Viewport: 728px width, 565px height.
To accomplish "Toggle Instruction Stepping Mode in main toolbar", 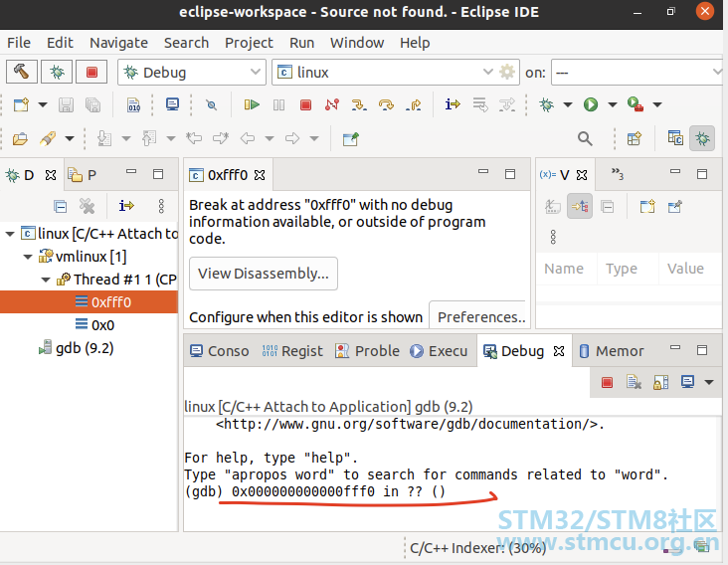I will tap(453, 104).
